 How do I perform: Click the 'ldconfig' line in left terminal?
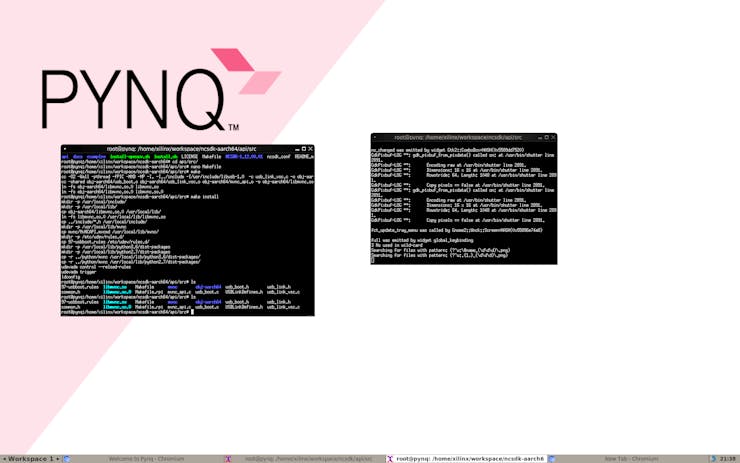tap(71, 277)
